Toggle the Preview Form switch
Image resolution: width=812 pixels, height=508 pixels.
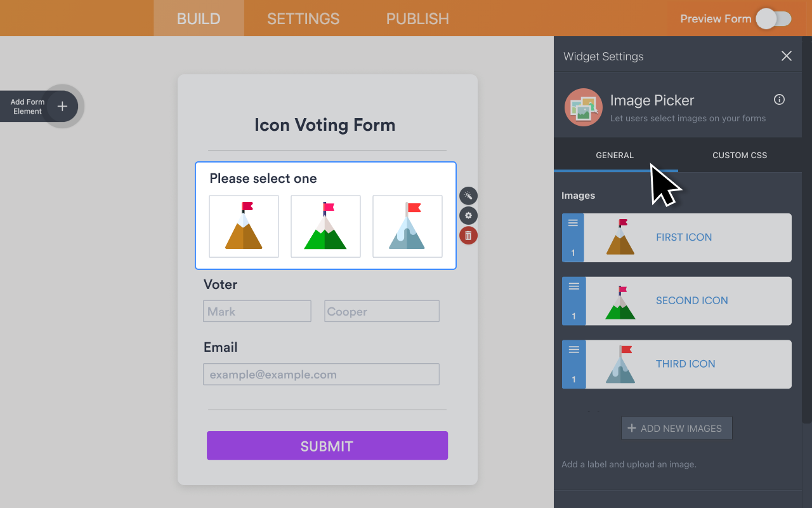[774, 19]
